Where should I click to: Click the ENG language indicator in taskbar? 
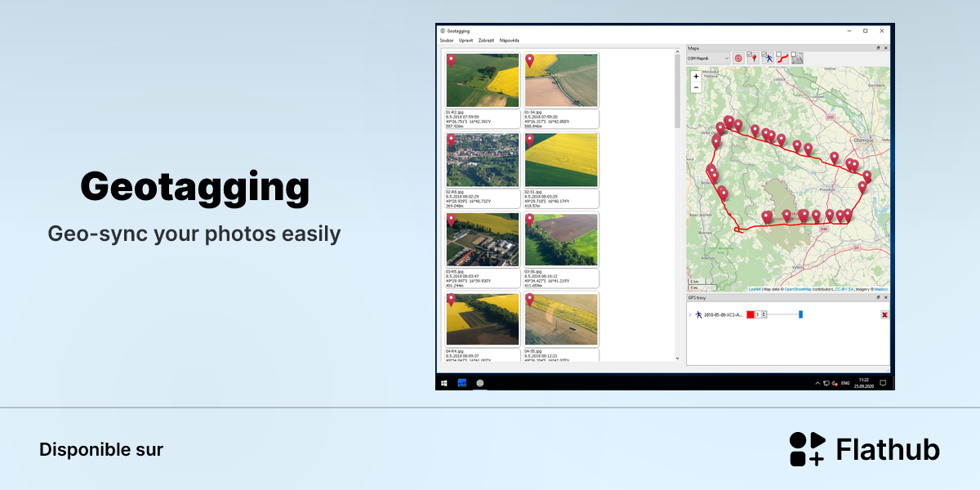tap(845, 383)
